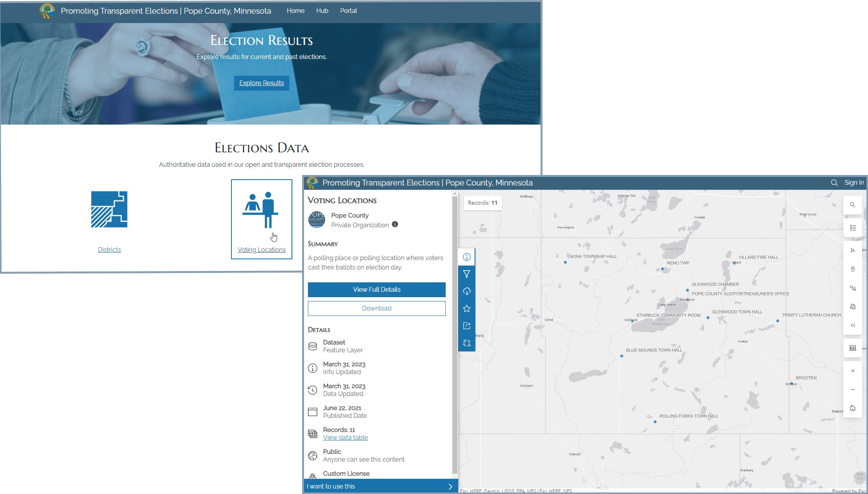Share the dataset via the share icon
Screen dimensions: 868x494
click(x=467, y=325)
